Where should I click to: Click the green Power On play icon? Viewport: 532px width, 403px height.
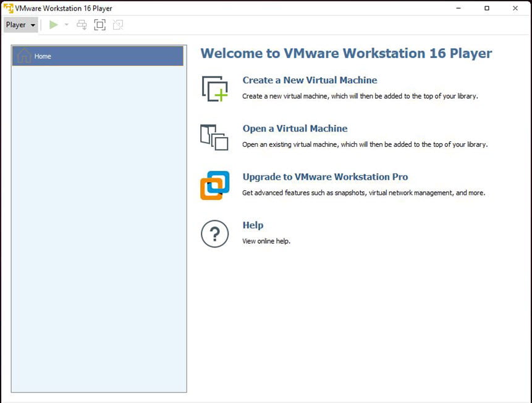(53, 25)
